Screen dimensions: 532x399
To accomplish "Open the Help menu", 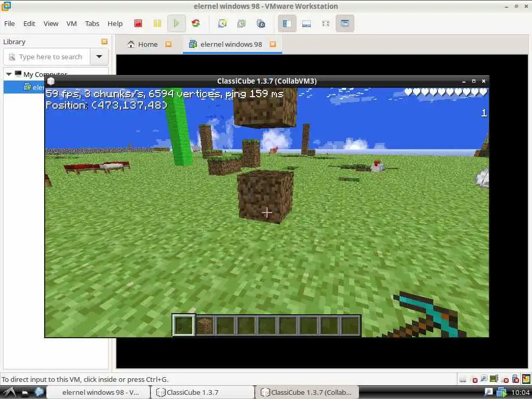I will [x=115, y=23].
